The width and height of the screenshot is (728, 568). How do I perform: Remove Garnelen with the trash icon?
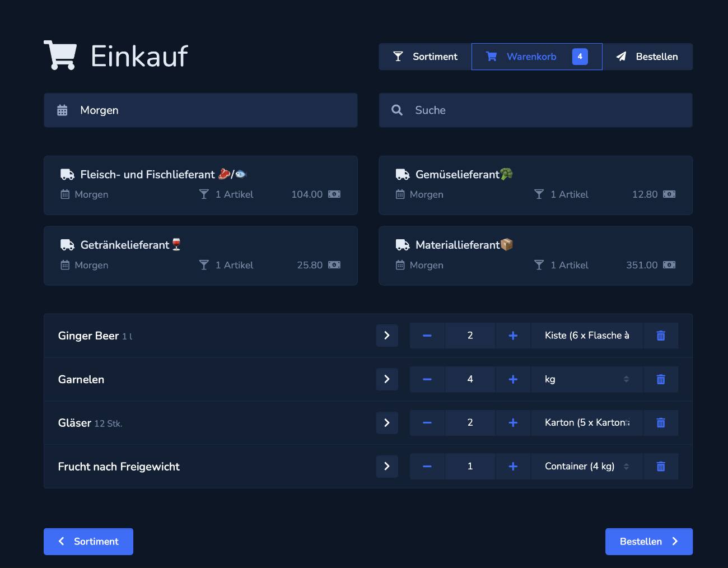pos(661,379)
